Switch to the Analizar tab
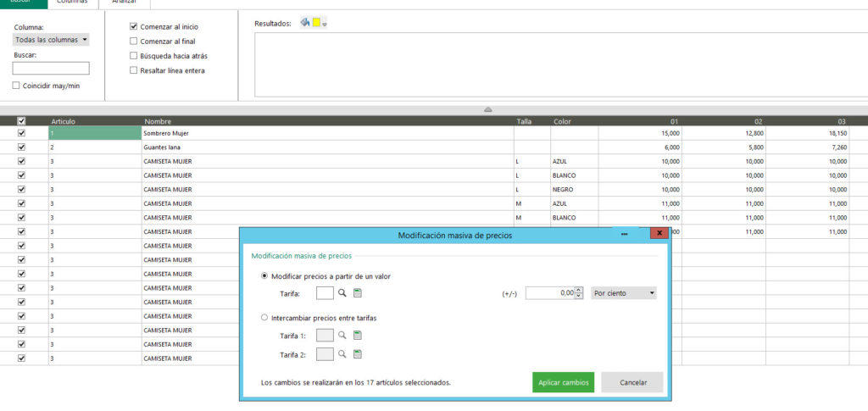The image size is (868, 411). tap(124, 3)
